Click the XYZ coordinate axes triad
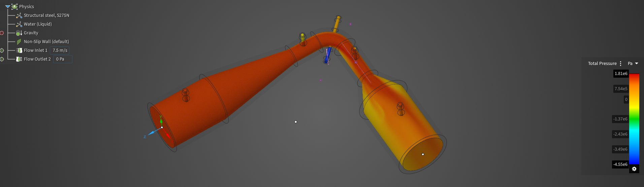Viewport: 644px width, 187px height. pos(158,128)
